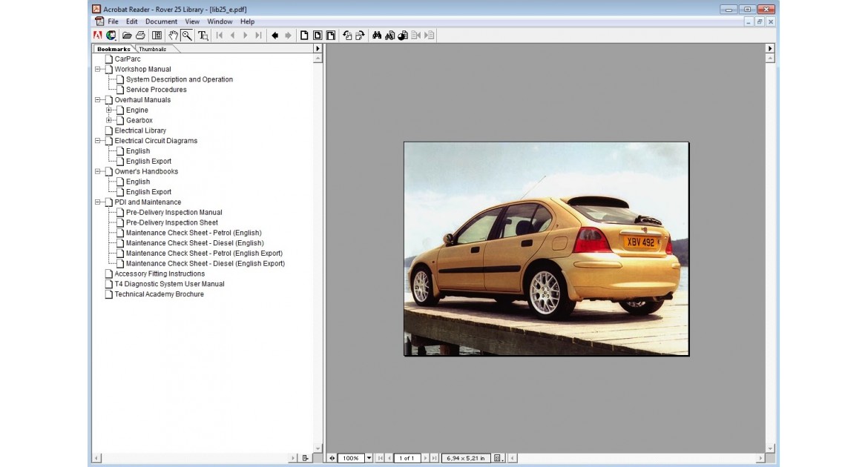Screen dimensions: 868x467
Task: Open Maintenance Check Sheet - Petrol (English)
Action: pos(194,233)
